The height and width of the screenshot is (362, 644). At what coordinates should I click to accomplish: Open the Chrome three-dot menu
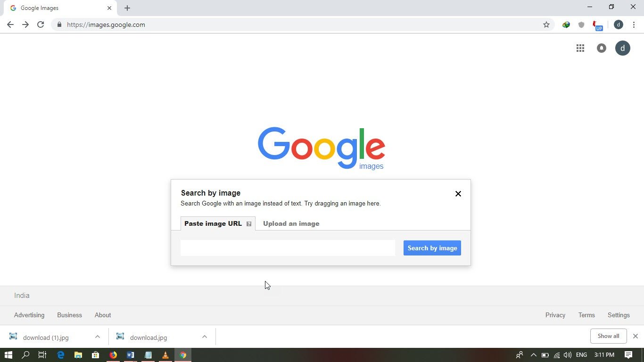point(634,25)
